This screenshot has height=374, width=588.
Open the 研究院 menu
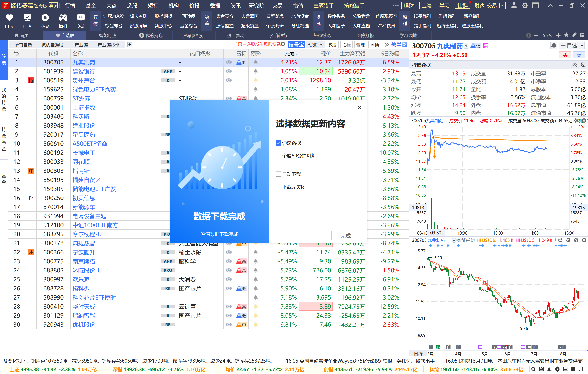coord(256,5)
